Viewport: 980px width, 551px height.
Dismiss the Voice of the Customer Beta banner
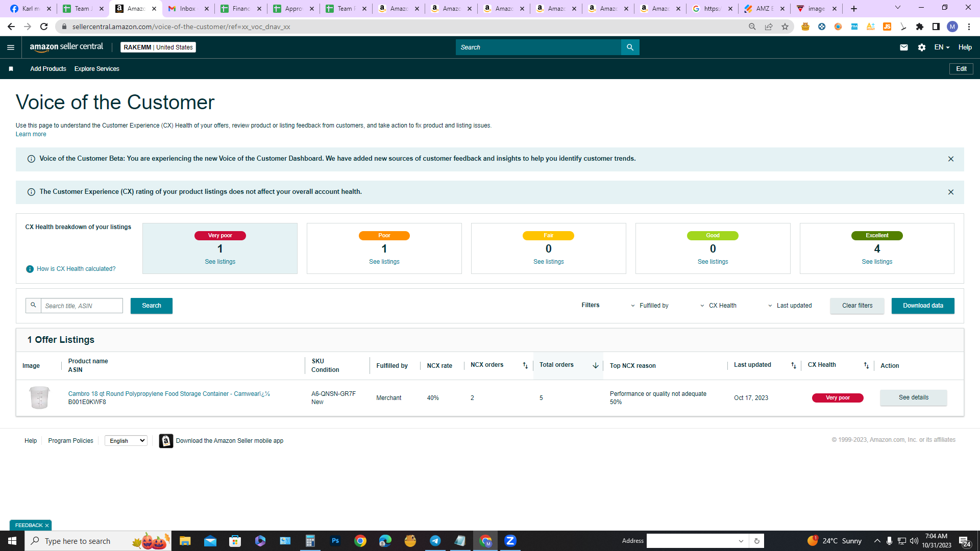950,159
